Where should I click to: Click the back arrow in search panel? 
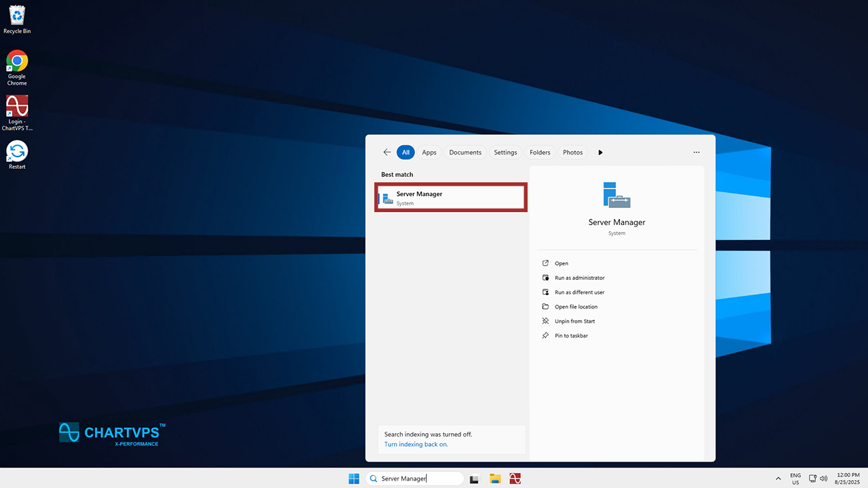(387, 152)
